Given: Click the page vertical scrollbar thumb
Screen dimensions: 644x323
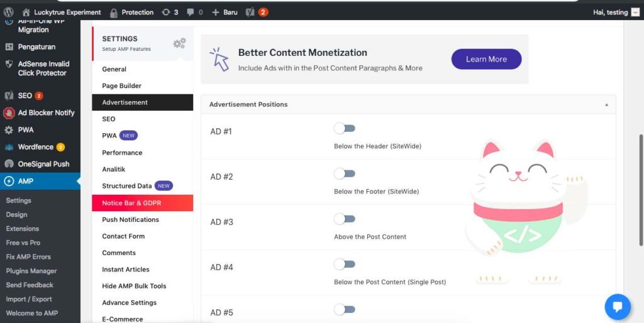Looking at the screenshot, I should point(641,190).
